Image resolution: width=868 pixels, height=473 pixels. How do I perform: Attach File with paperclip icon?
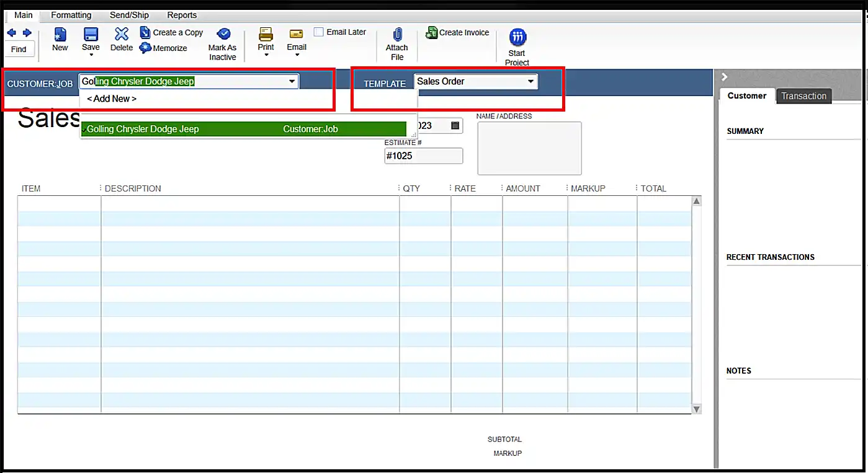pos(397,43)
